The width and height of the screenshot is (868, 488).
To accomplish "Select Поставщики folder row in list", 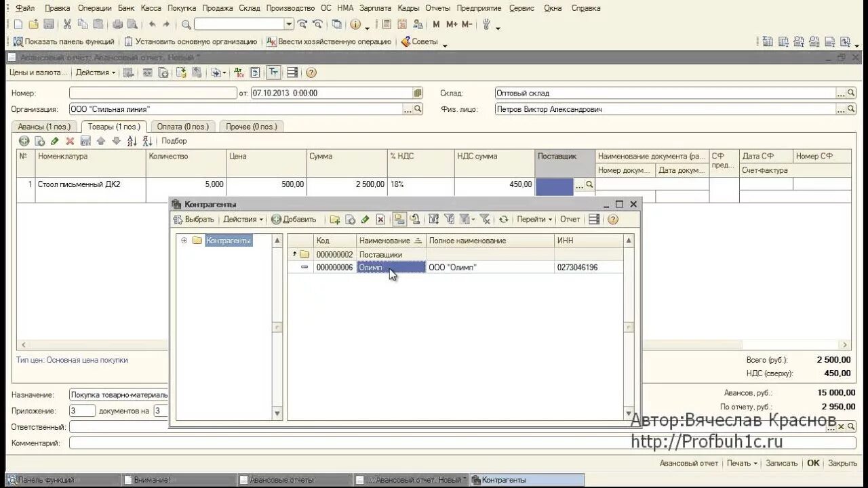I will pyautogui.click(x=455, y=255).
